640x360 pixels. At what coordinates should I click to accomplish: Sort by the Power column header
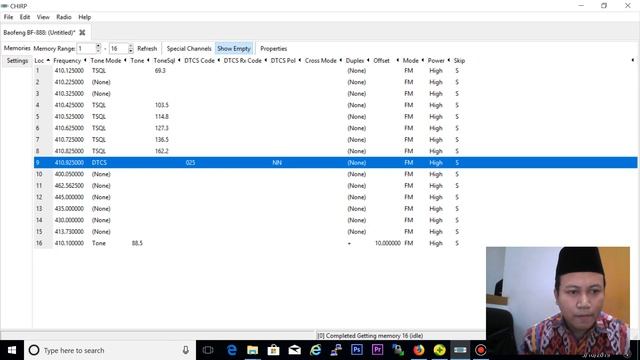pyautogui.click(x=436, y=60)
